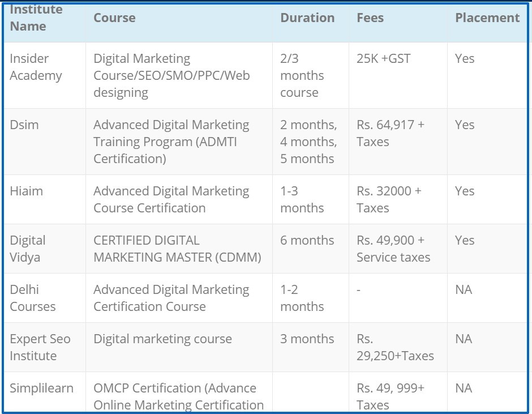The height and width of the screenshot is (414, 532).
Task: Select the 'Dsim' institute cell
Action: tap(45, 142)
